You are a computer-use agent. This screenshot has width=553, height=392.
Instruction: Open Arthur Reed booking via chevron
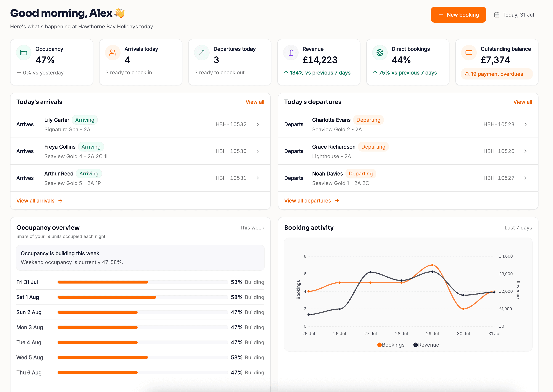point(258,178)
